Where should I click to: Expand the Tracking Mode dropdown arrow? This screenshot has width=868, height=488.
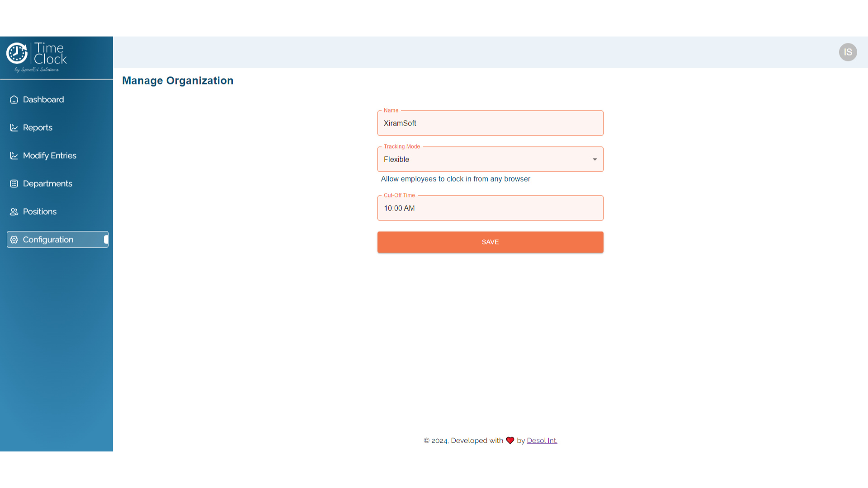pyautogui.click(x=594, y=160)
